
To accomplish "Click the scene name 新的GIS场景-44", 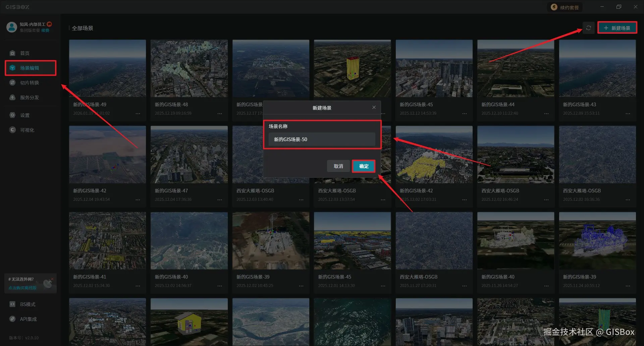I will pos(498,105).
